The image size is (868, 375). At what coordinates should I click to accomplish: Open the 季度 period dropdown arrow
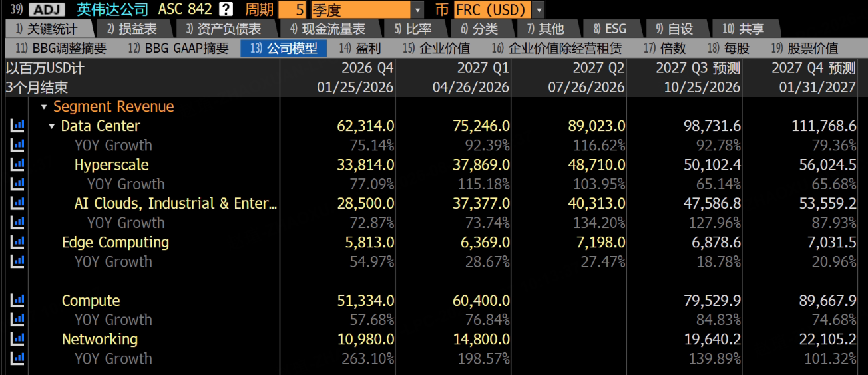coord(417,9)
